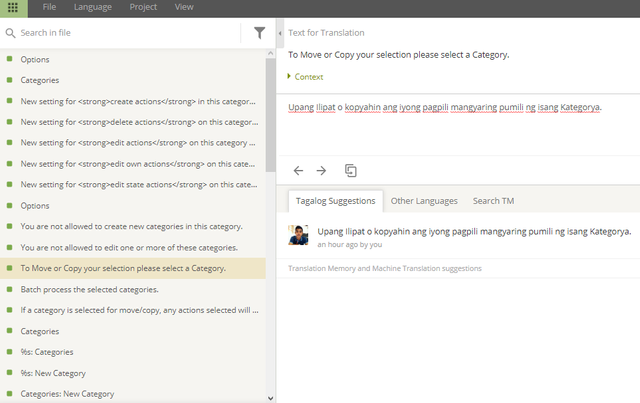Screen dimensions: 640x403
Task: Open the Language menu
Action: pos(93,7)
